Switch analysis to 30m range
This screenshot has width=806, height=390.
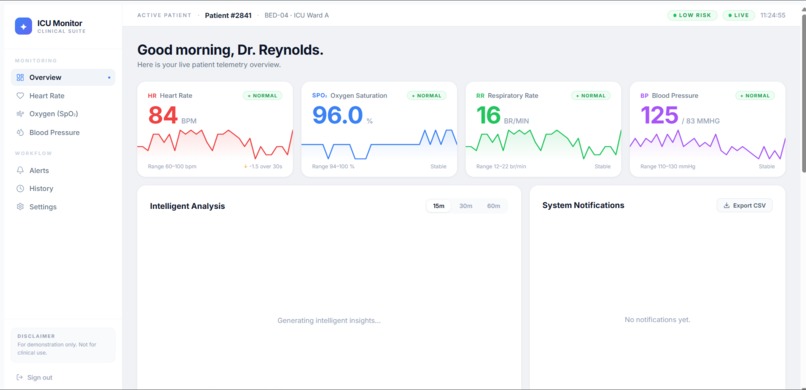(x=466, y=206)
